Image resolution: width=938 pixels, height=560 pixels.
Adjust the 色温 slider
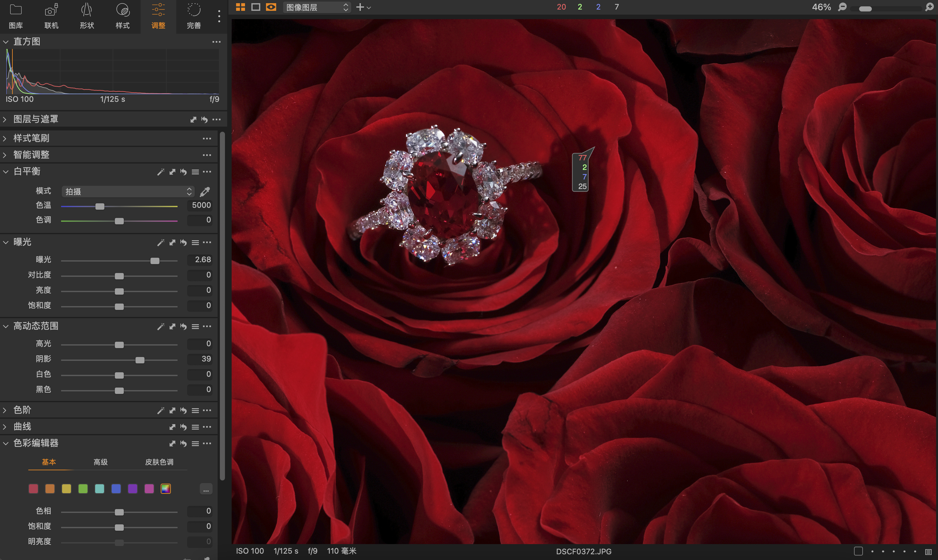tap(119, 206)
